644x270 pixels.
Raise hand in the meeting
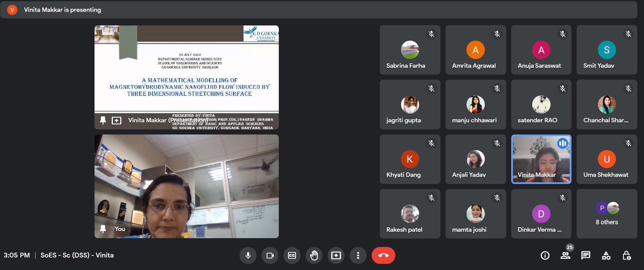click(x=314, y=255)
